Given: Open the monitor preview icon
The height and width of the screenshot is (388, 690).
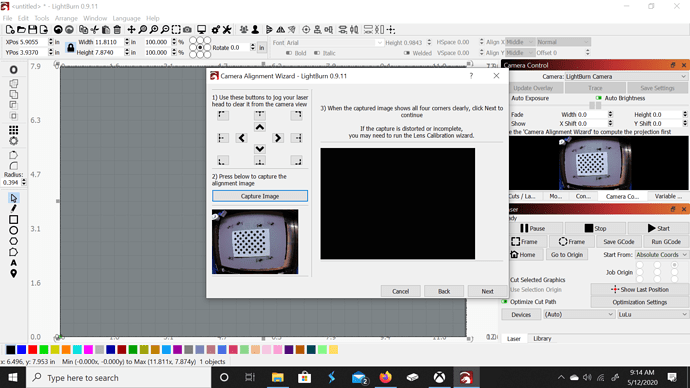Looking at the screenshot, I should click(202, 29).
